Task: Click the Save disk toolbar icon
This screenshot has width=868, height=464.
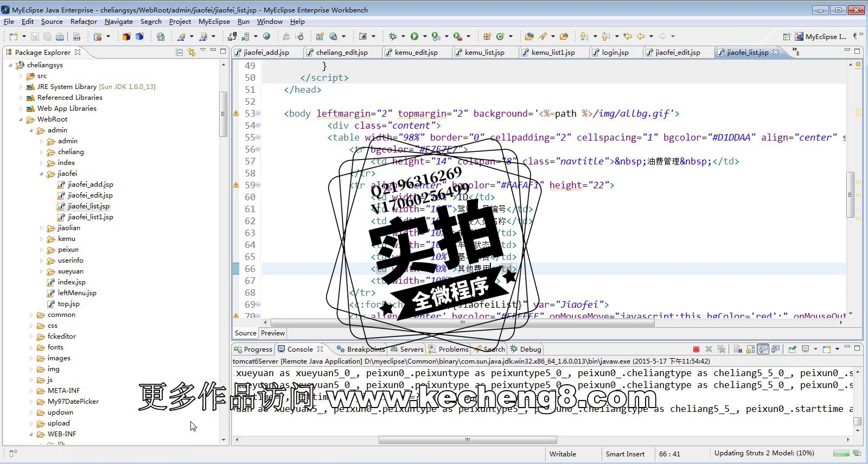Action: (x=35, y=36)
